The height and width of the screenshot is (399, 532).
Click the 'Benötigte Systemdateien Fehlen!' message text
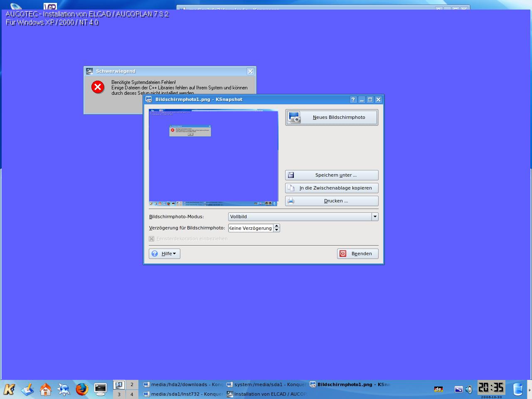(x=143, y=82)
